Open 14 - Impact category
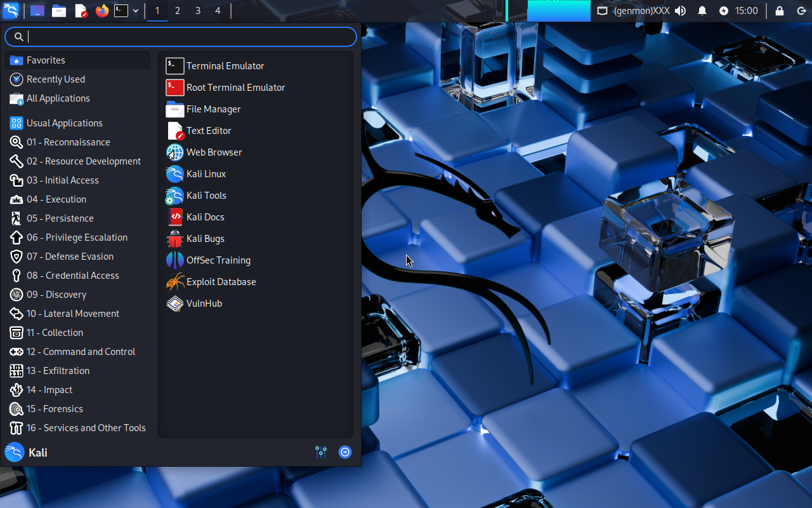 [x=77, y=390]
